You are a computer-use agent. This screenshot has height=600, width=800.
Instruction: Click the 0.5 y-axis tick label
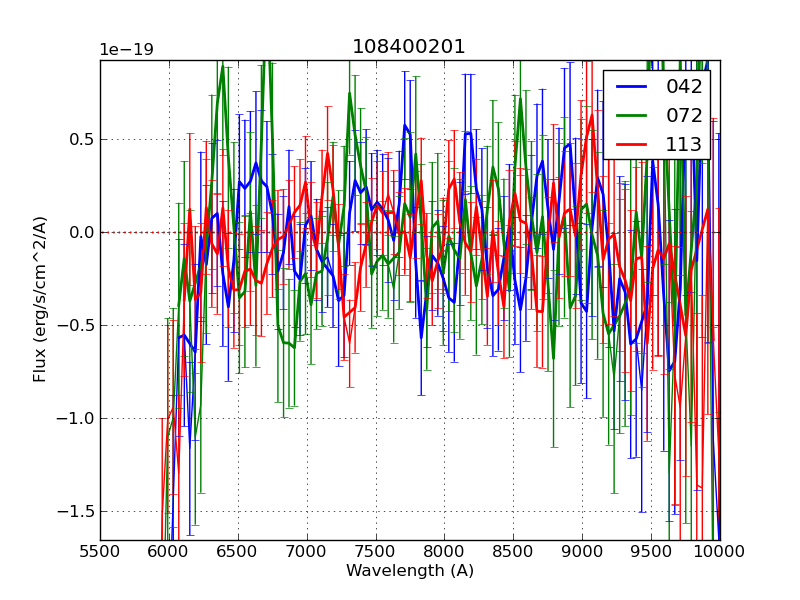(78, 140)
